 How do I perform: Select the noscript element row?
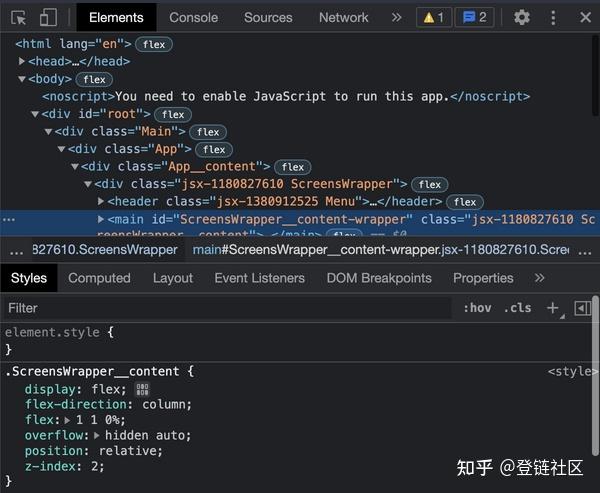tap(286, 96)
